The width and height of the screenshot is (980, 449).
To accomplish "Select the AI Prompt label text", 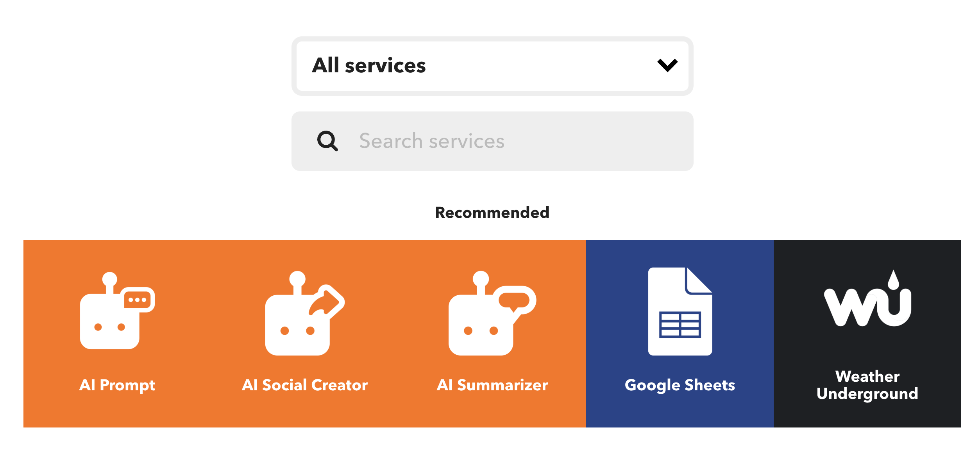I will click(117, 385).
